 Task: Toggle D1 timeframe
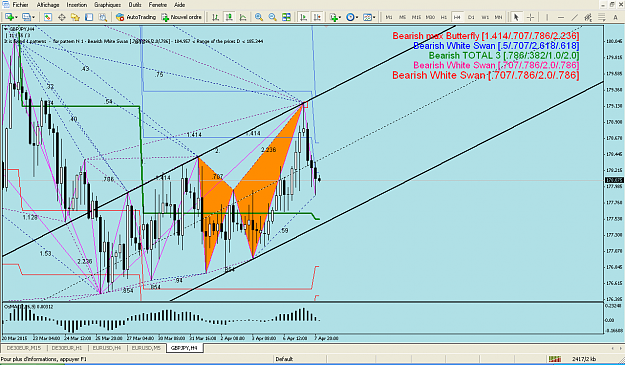(471, 17)
